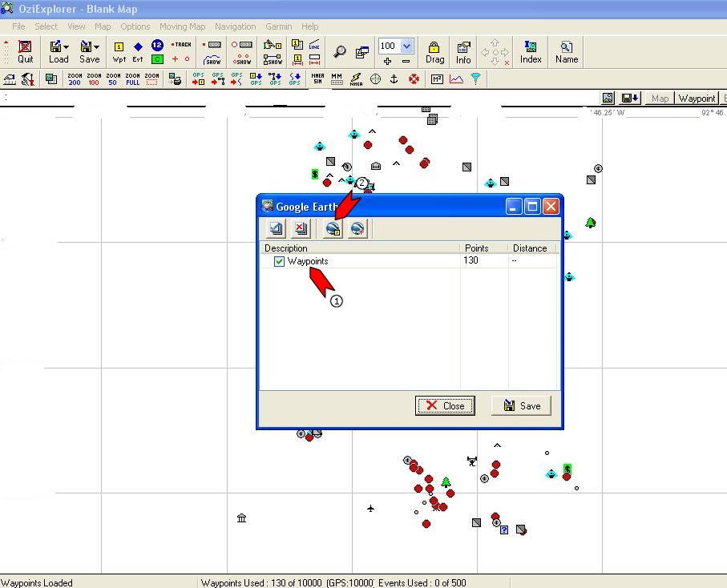Click the Drag padlock icon
This screenshot has width=727, height=588.
(x=434, y=52)
